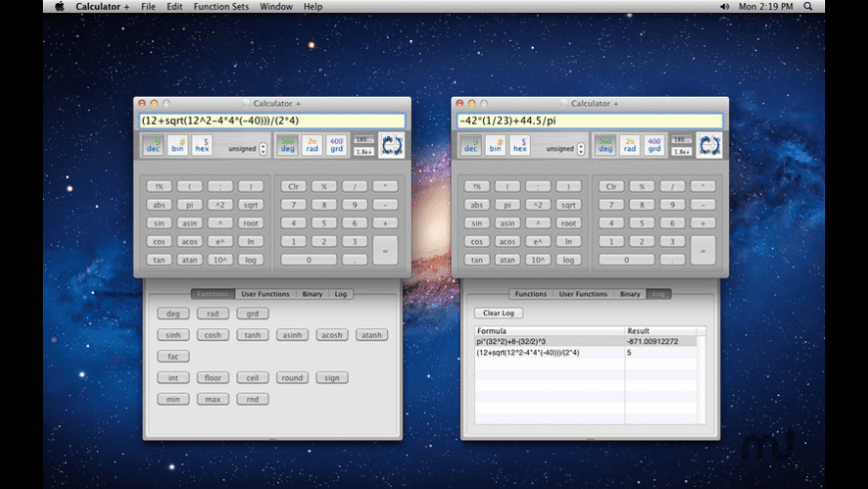Click the atan key in left calculator
868x489 pixels.
[190, 259]
